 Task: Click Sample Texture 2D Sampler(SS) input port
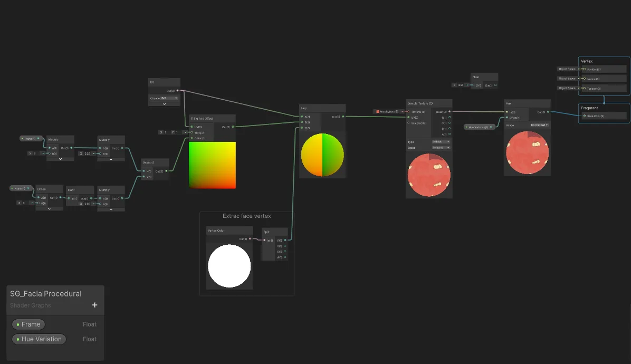click(408, 123)
